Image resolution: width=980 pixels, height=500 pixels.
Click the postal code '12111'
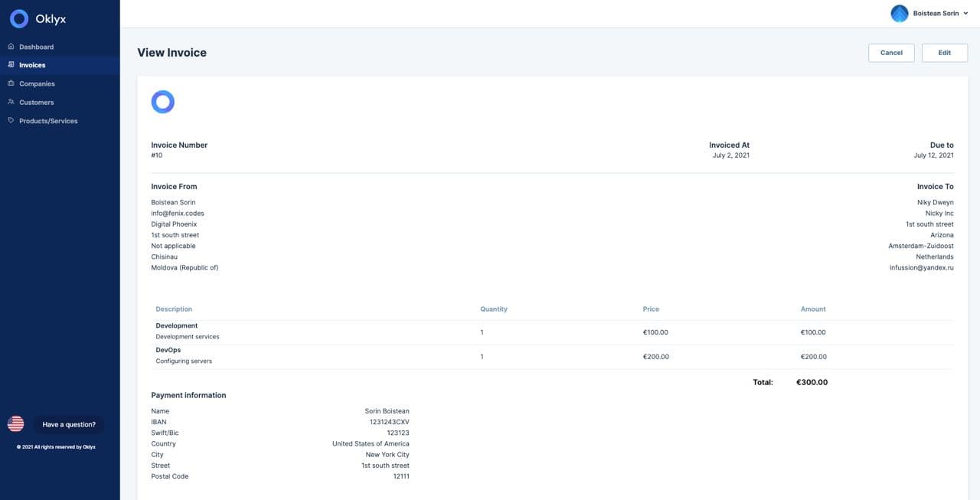401,476
